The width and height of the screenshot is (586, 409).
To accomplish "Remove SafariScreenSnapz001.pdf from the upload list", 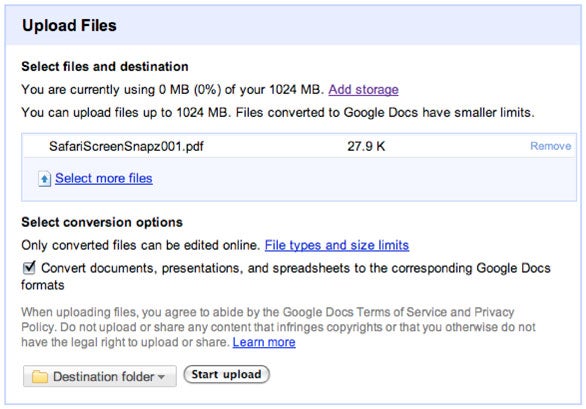I will click(550, 146).
